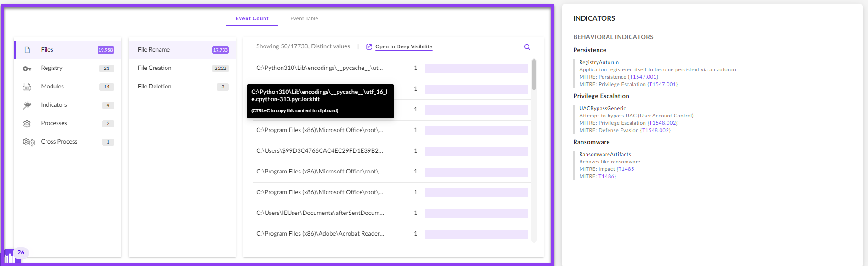This screenshot has height=266, width=868.
Task: Open In Deep Visibility link
Action: click(x=403, y=47)
